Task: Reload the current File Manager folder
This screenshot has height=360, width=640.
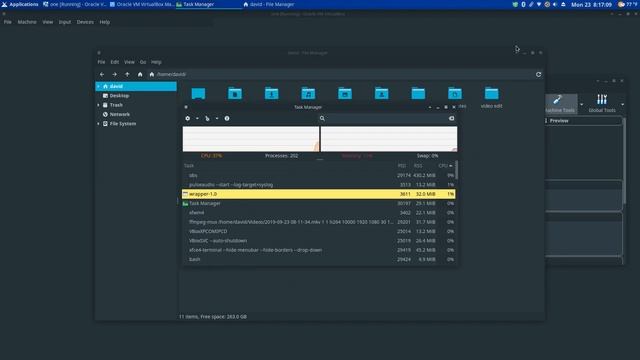Action: point(538,74)
